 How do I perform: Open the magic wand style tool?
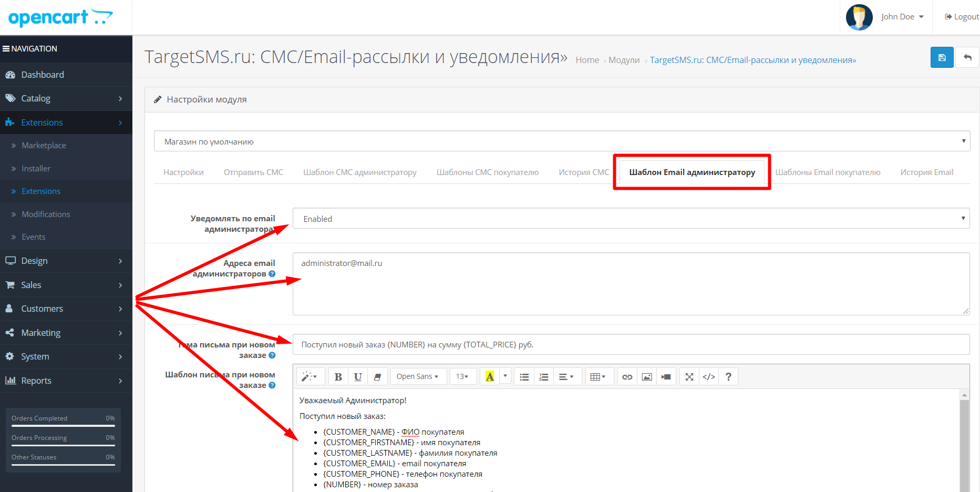click(x=310, y=376)
